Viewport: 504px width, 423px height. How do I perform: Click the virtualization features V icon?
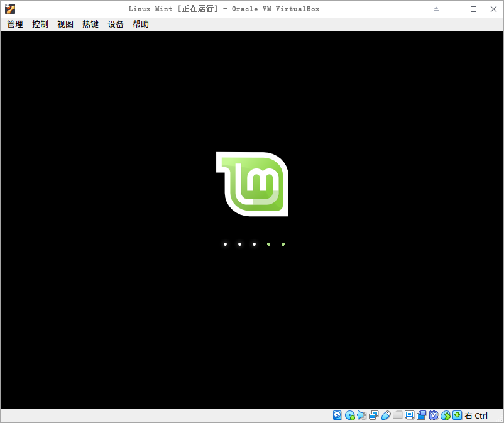[434, 415]
